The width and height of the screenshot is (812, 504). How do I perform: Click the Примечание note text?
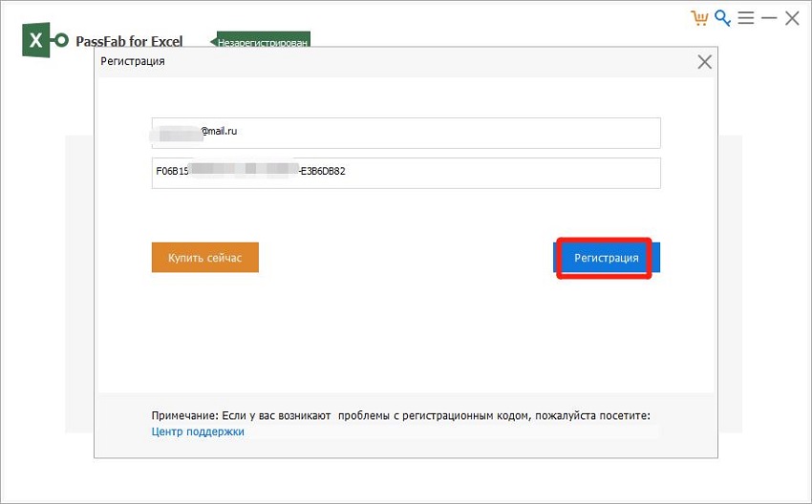(401, 415)
